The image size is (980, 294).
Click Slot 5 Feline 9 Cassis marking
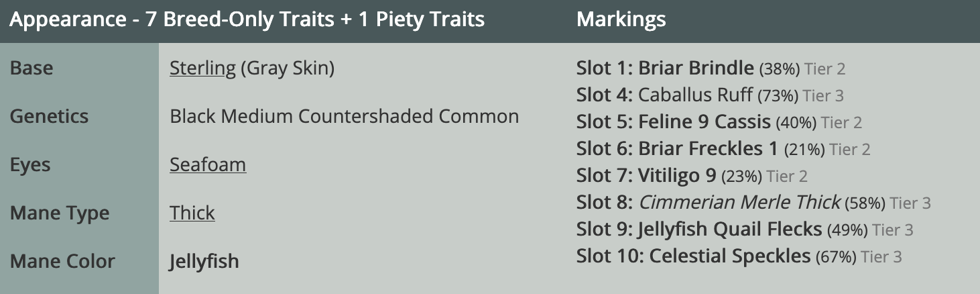pyautogui.click(x=704, y=122)
